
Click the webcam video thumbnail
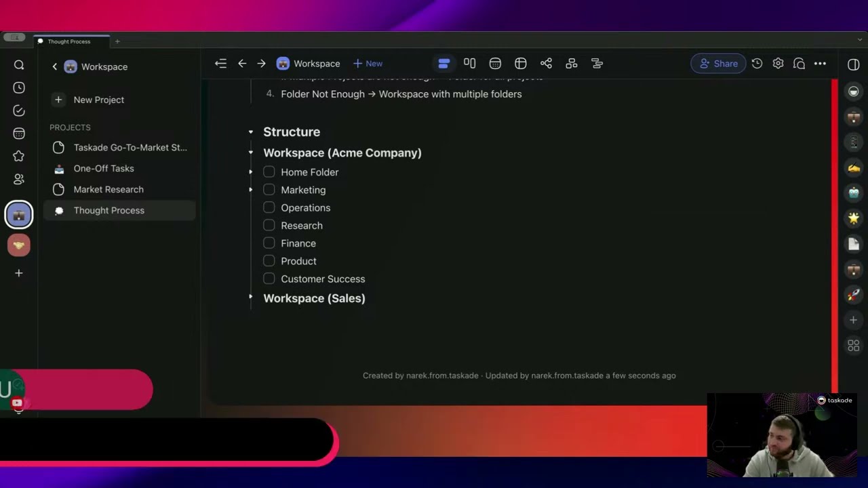point(781,435)
